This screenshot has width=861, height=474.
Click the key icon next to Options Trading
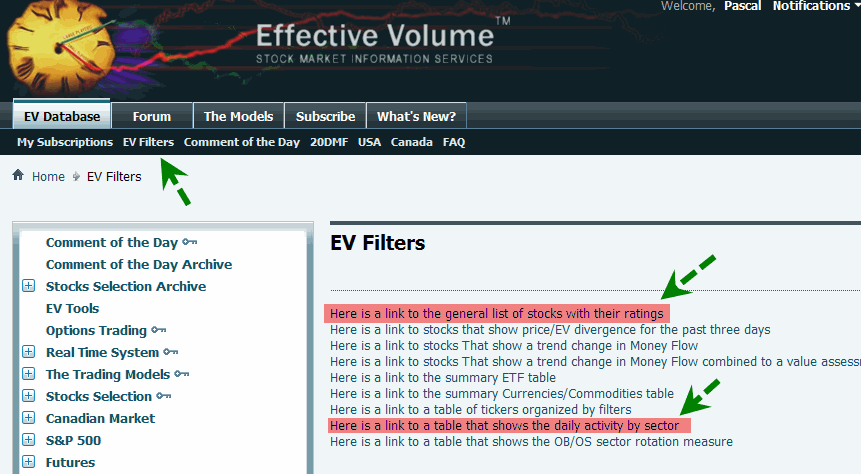159,330
